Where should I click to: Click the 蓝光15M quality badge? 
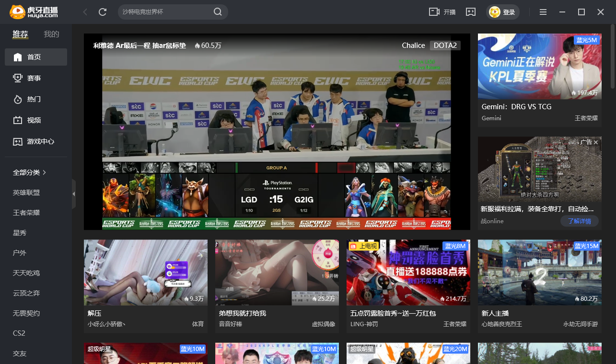coord(587,246)
